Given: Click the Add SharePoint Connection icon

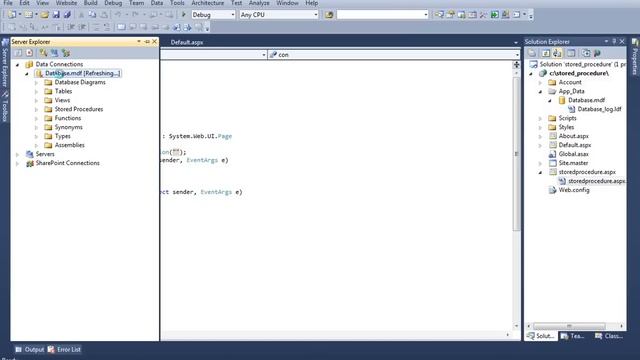Looking at the screenshot, I should (x=66, y=53).
